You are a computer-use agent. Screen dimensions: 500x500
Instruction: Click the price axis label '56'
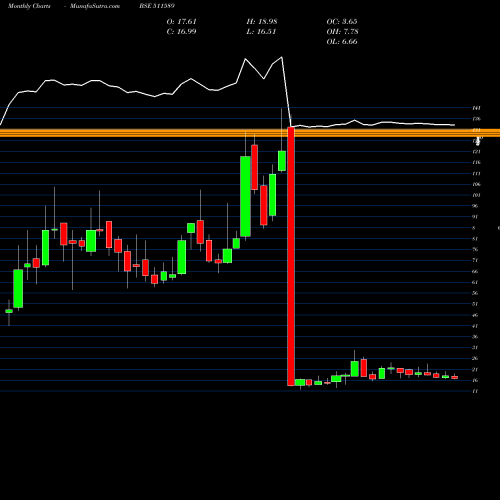pos(475,293)
